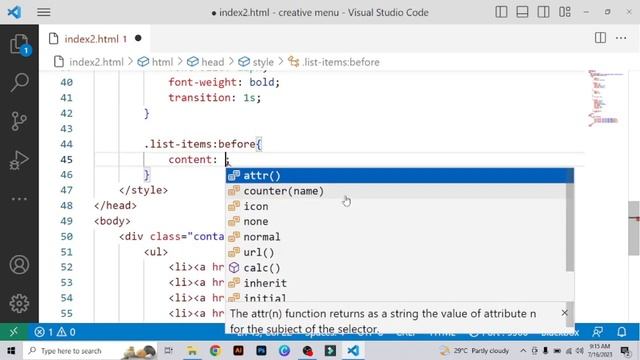640x360 pixels.
Task: Switch to the index2.html tab
Action: coord(95,39)
